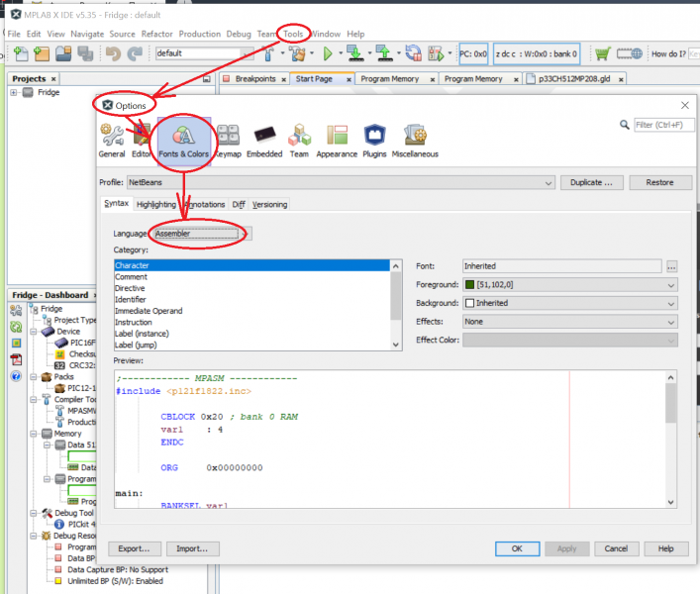Open the configuration default dropdown in toolbar

pos(205,53)
